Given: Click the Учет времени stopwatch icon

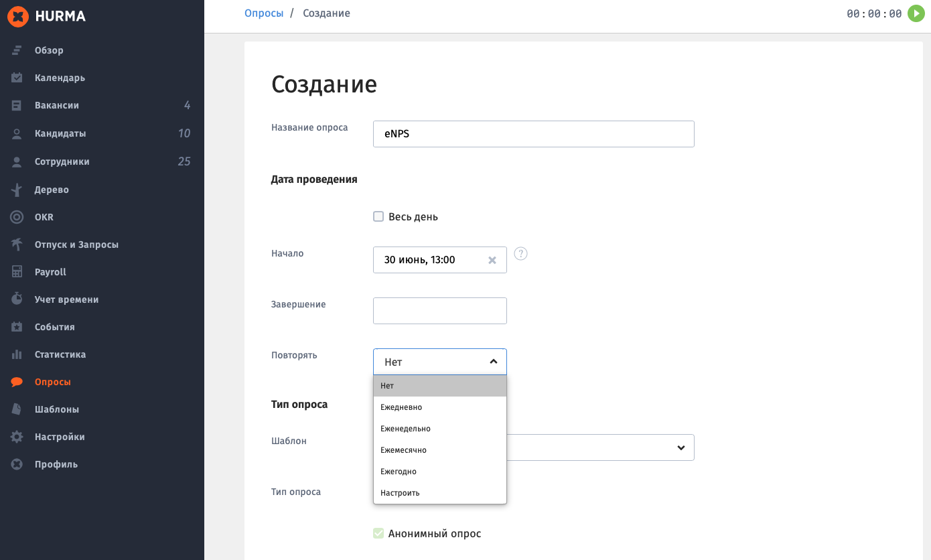Looking at the screenshot, I should click(17, 299).
